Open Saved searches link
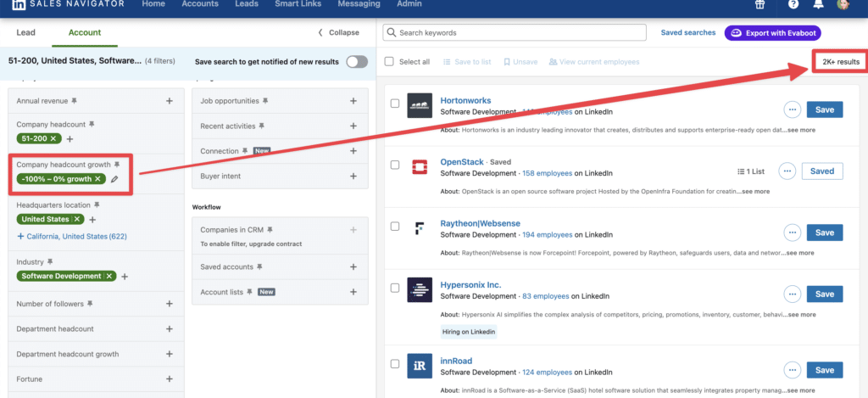Viewport: 868px width, 398px height. coord(688,33)
